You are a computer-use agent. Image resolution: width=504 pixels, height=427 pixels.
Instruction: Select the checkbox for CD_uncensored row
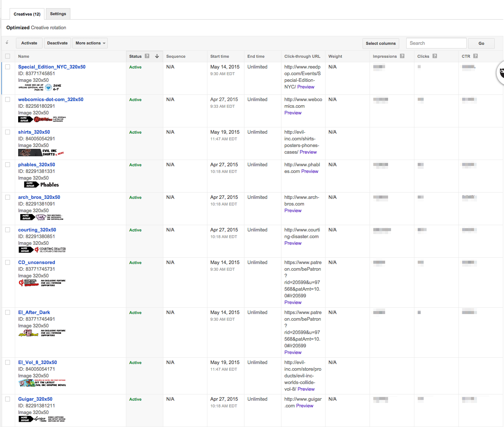(x=8, y=263)
